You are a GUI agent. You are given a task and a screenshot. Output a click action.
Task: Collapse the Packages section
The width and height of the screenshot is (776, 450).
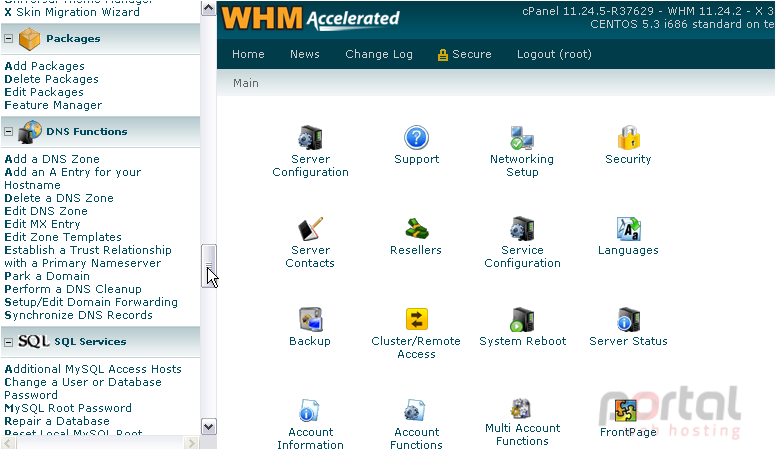click(8, 39)
